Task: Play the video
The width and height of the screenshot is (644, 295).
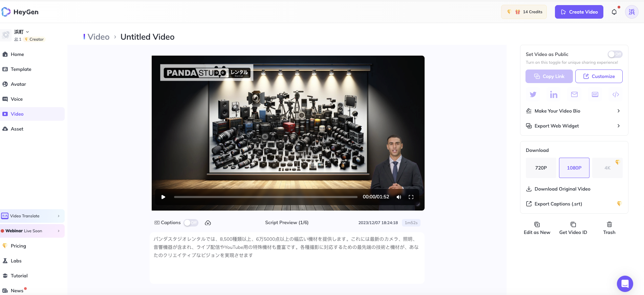Action: (x=163, y=197)
